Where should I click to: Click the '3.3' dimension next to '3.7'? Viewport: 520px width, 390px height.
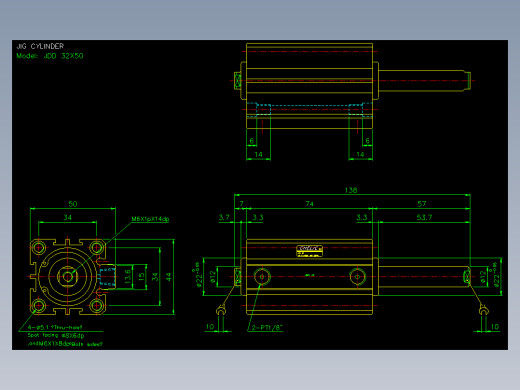click(x=258, y=217)
